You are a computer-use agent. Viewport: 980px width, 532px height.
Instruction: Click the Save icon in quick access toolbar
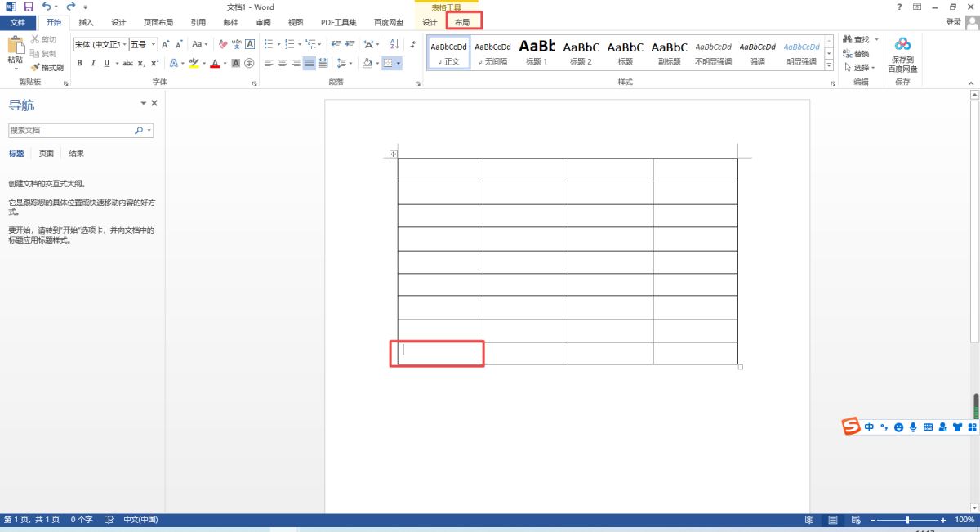pos(29,7)
